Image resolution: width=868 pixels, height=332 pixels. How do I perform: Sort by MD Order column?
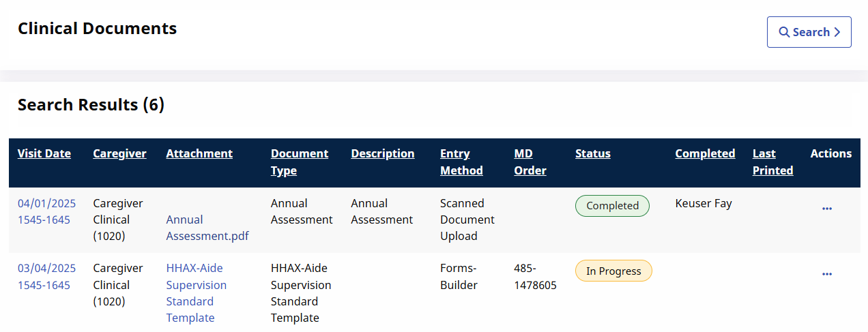530,162
